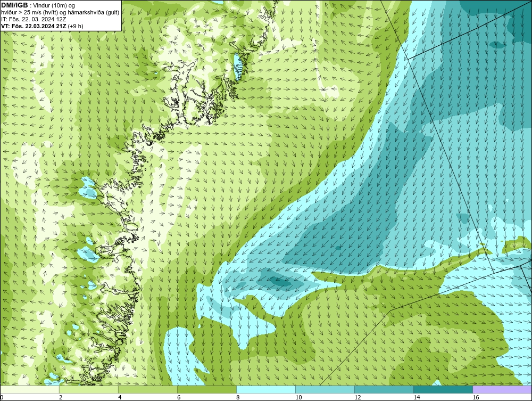Click the legend scale label '16'
The width and height of the screenshot is (532, 401).
pos(476,397)
